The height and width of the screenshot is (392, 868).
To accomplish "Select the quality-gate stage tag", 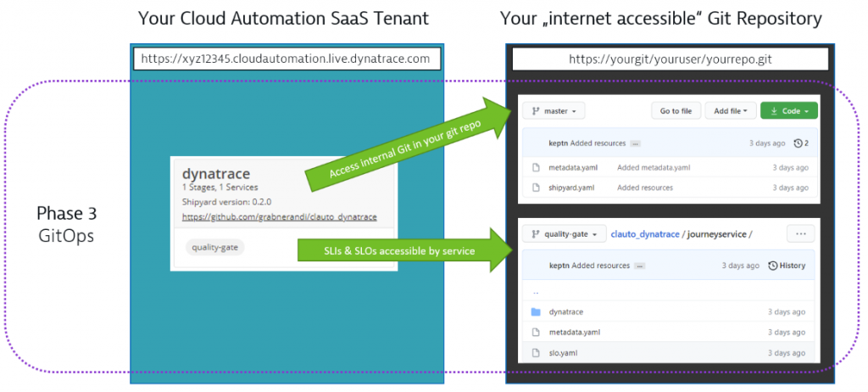I will pyautogui.click(x=214, y=247).
